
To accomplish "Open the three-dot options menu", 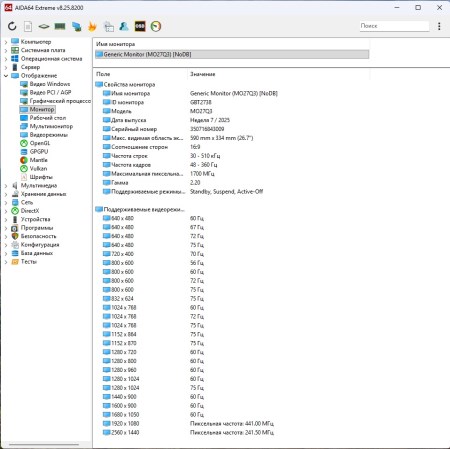I will [439, 26].
